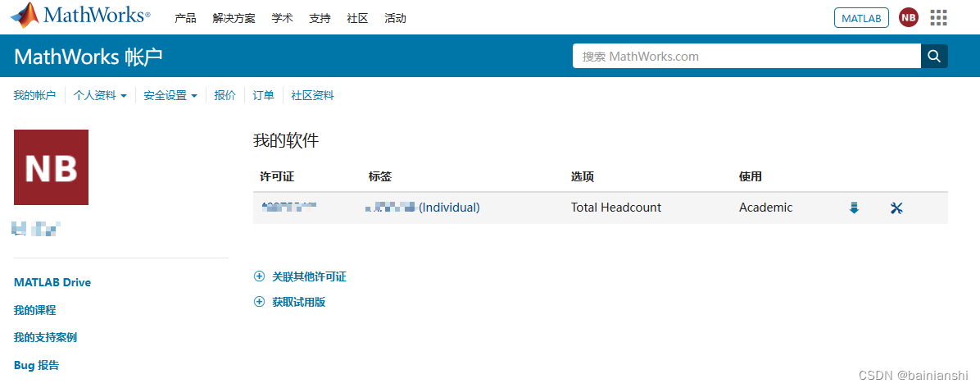Screen dimensions: 980x388
Task: Download software for the Academic license
Action: point(854,208)
